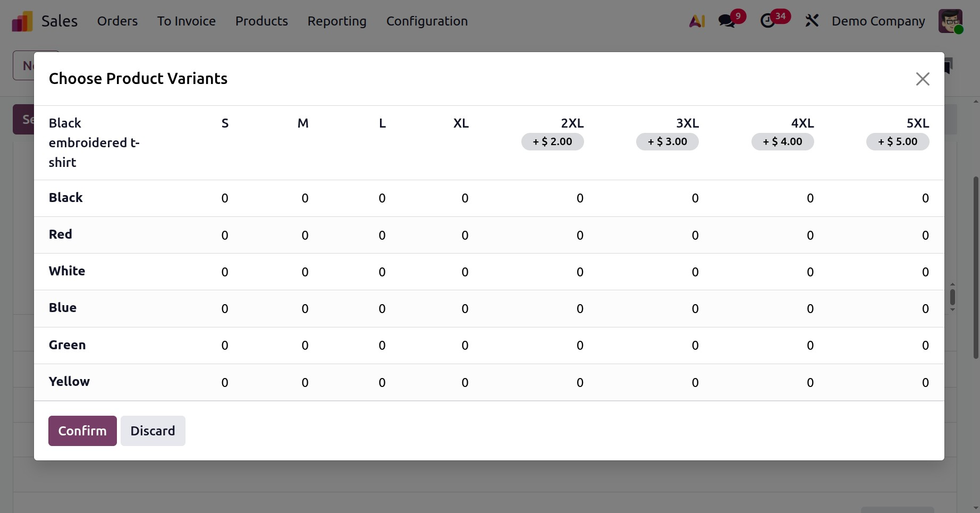This screenshot has height=513, width=980.
Task: Click the + $ 3.00 price extra badge
Action: (668, 141)
